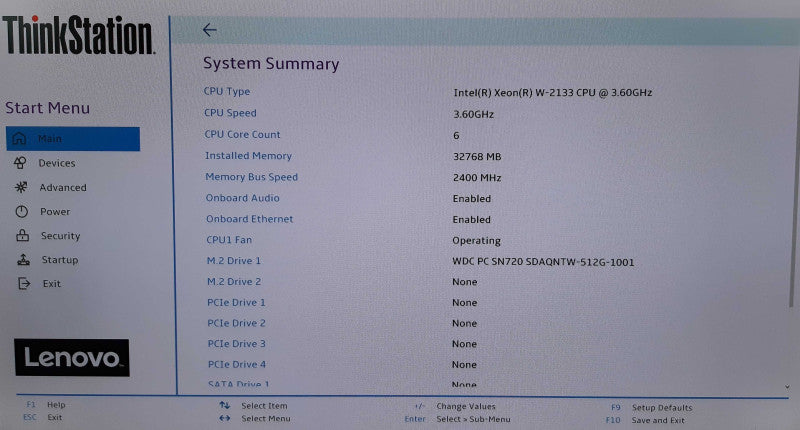Click the left-right Select Menu arrows icon
The height and width of the screenshot is (430, 800).
pyautogui.click(x=224, y=418)
